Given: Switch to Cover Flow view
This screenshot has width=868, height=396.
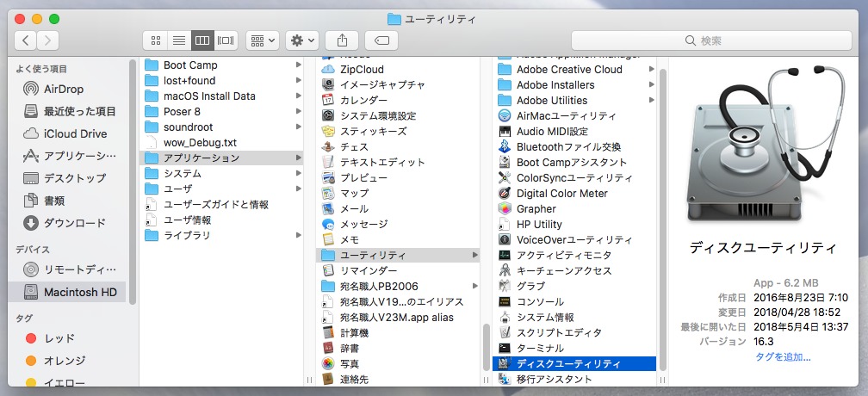Looking at the screenshot, I should pyautogui.click(x=226, y=40).
